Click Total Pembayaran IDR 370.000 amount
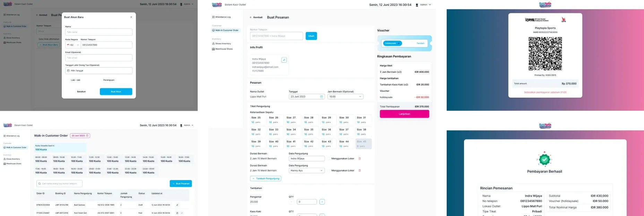Viewport: 644px width, 216px height. (422, 107)
